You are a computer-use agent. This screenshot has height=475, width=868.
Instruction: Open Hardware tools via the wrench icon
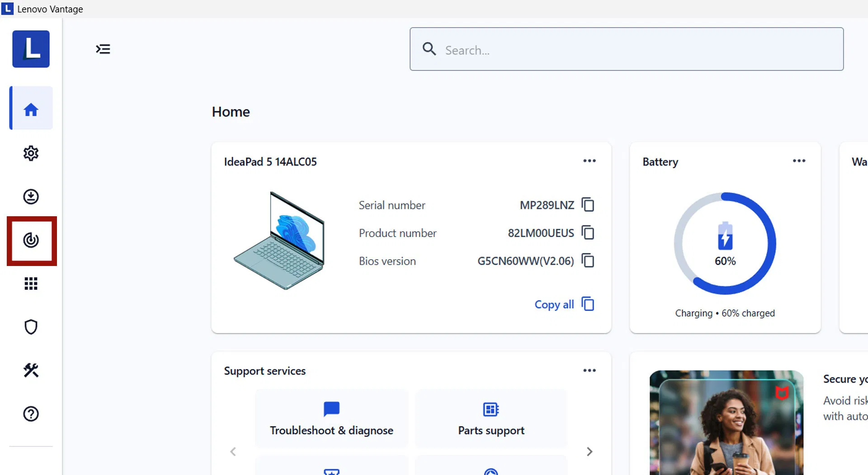click(x=31, y=370)
